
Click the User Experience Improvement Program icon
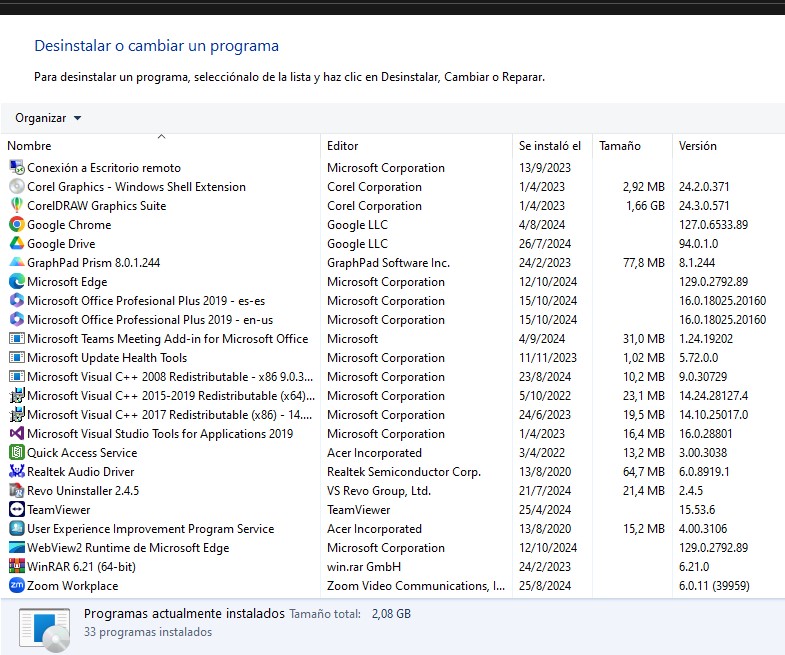coord(17,529)
